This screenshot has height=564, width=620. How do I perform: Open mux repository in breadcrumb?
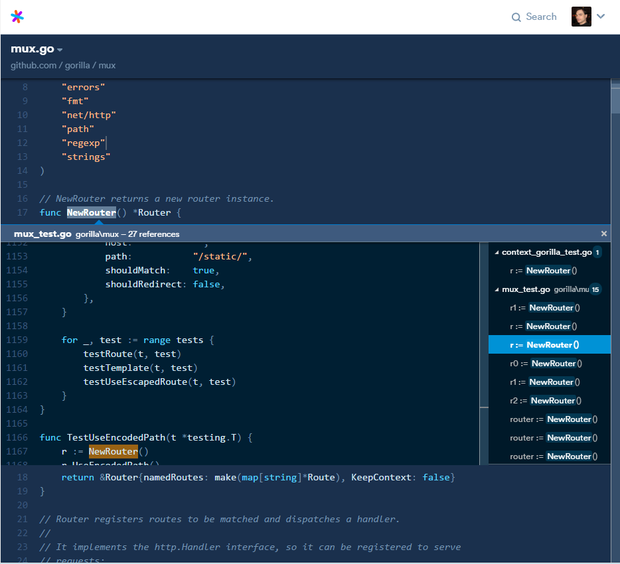(x=107, y=65)
